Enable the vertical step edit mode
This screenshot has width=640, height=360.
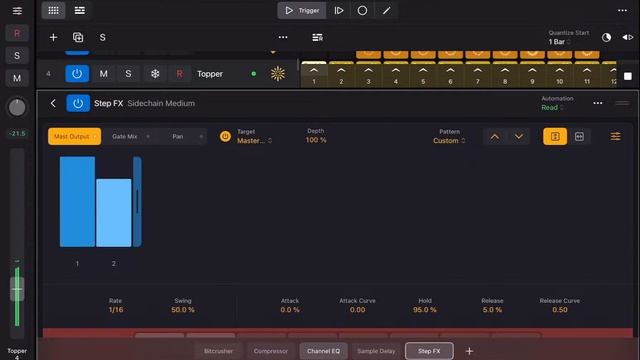[555, 136]
